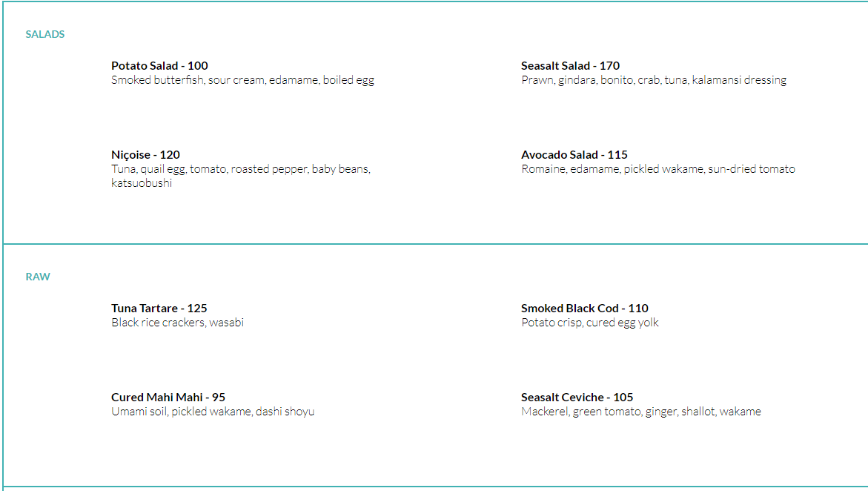Click the Black rice crackers, wasabi text
868x491 pixels.
point(178,323)
